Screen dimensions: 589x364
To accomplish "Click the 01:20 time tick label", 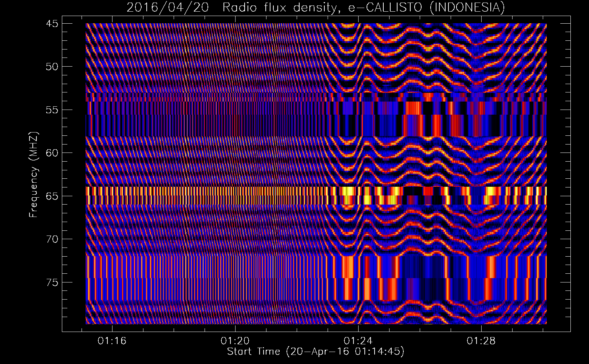I will pyautogui.click(x=235, y=341).
